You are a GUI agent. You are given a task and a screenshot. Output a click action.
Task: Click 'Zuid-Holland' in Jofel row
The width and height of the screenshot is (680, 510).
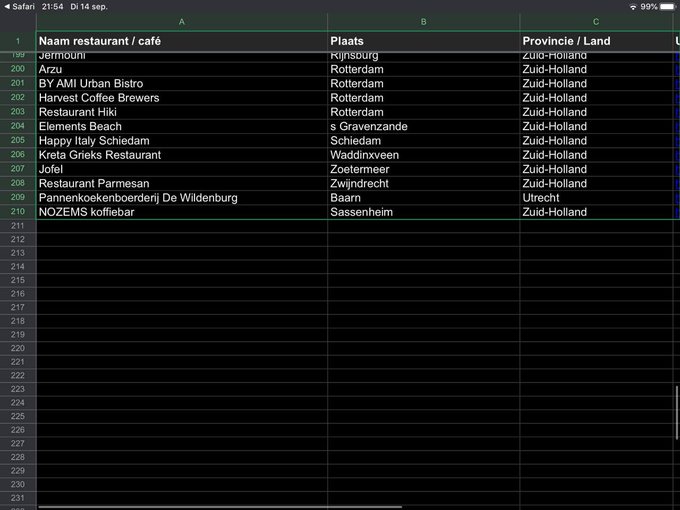[596, 170]
